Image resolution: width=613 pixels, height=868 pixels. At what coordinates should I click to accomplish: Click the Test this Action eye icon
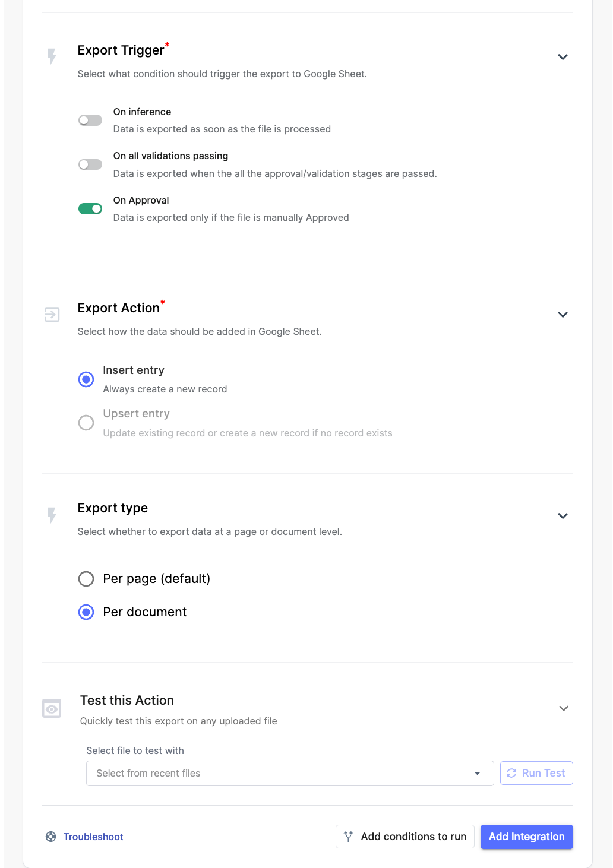[x=52, y=708]
